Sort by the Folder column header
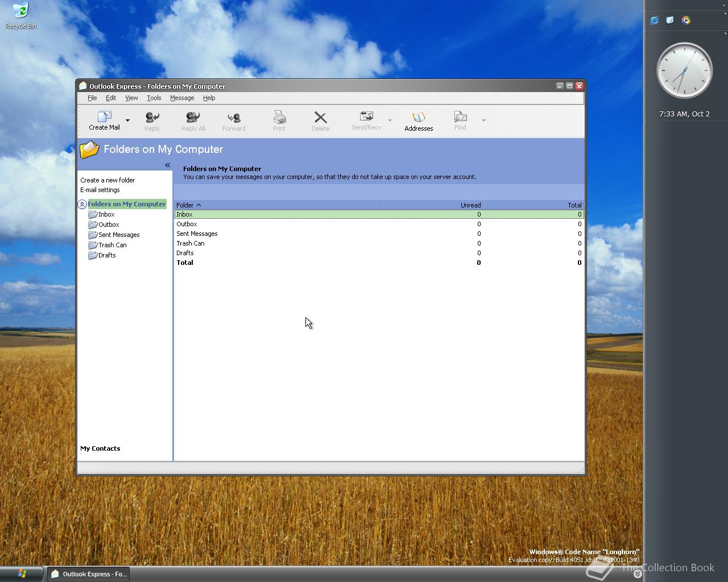 [278, 205]
